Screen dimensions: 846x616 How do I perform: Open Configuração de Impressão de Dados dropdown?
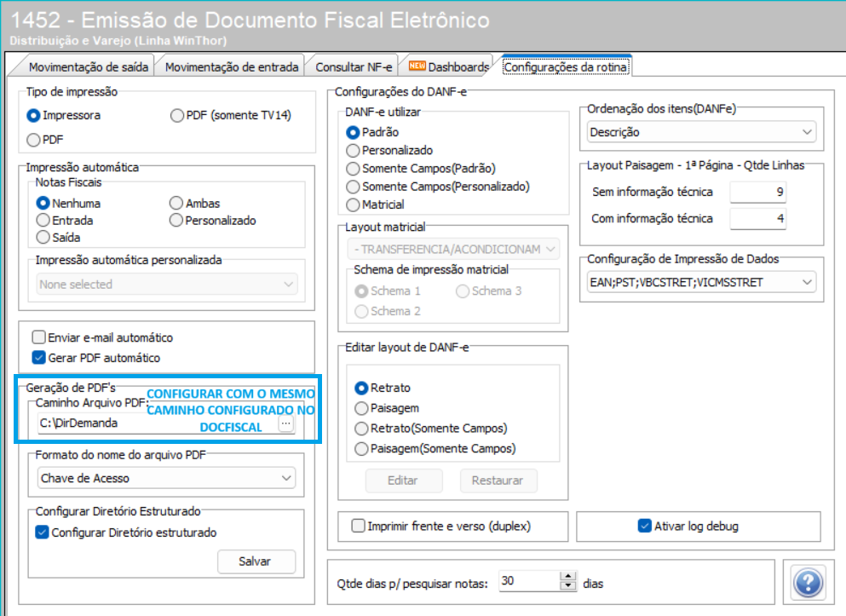pos(701,281)
